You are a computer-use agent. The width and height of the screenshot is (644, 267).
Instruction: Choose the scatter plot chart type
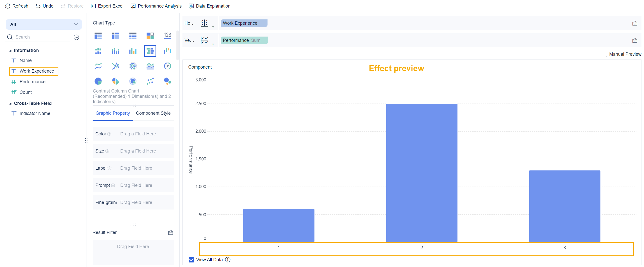[x=150, y=81]
